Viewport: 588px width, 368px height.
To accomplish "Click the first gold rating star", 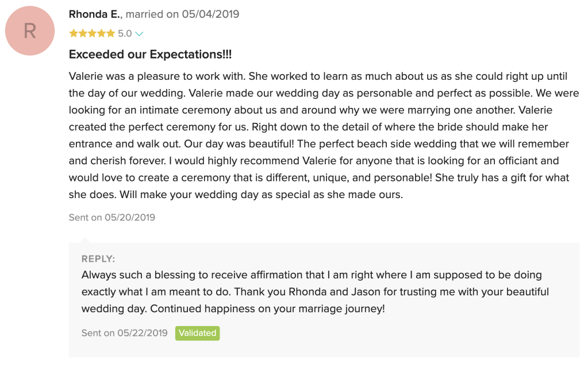I will pos(73,34).
